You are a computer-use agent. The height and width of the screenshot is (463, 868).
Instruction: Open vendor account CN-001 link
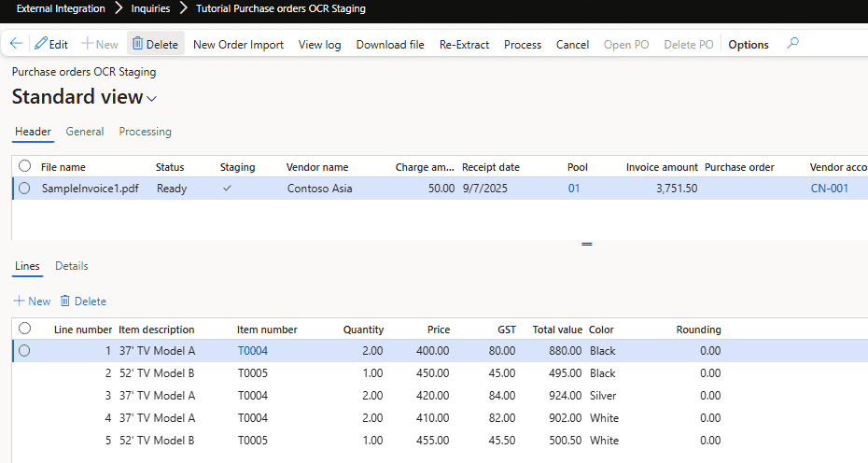pyautogui.click(x=829, y=189)
